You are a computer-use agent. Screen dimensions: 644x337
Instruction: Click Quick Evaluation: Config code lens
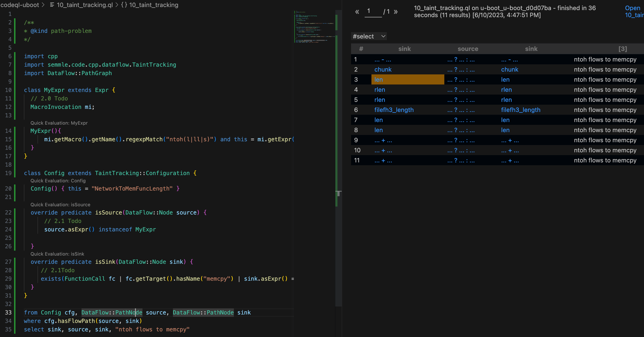coord(58,180)
